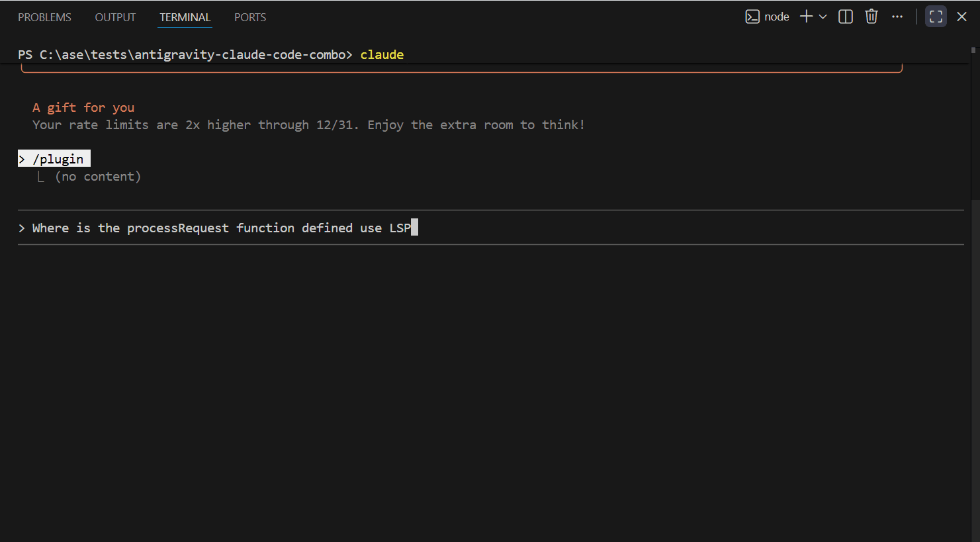This screenshot has height=542, width=980.
Task: Click the "(no content)" result text
Action: click(x=98, y=177)
